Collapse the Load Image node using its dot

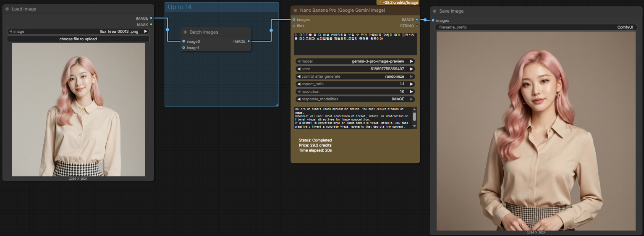coord(7,9)
